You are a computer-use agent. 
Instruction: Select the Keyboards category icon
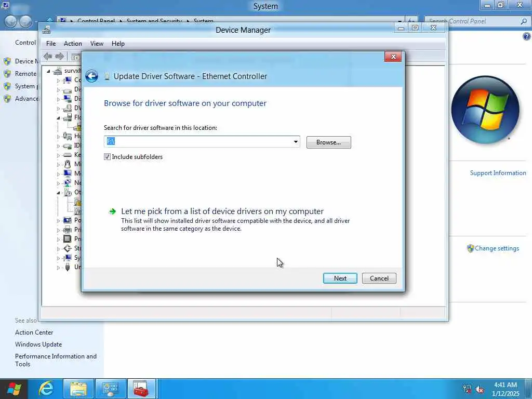(68, 155)
